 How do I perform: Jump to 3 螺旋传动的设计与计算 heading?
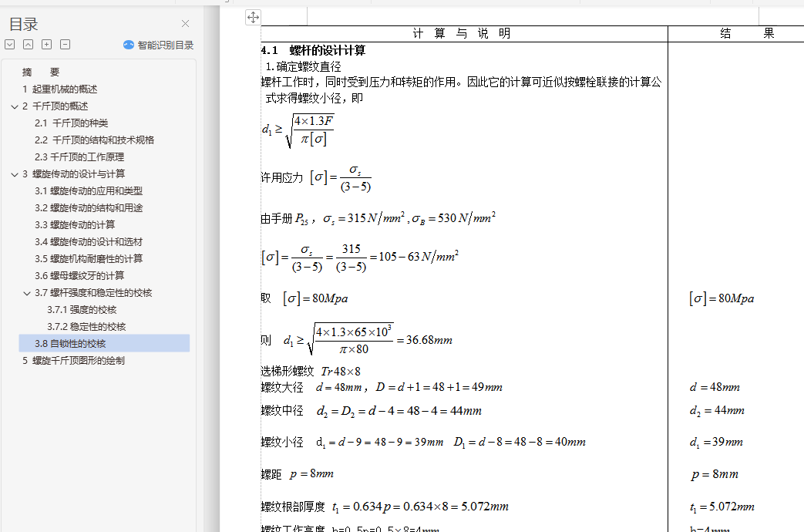coord(74,174)
